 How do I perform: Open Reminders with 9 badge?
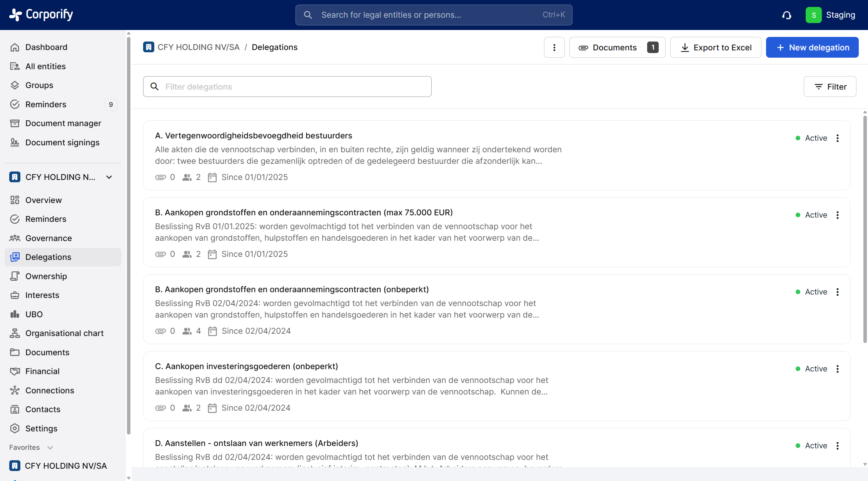pos(46,104)
